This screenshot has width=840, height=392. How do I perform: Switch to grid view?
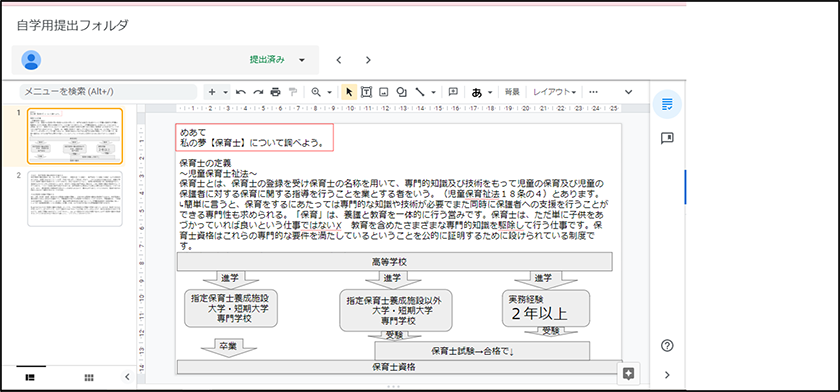tap(89, 378)
